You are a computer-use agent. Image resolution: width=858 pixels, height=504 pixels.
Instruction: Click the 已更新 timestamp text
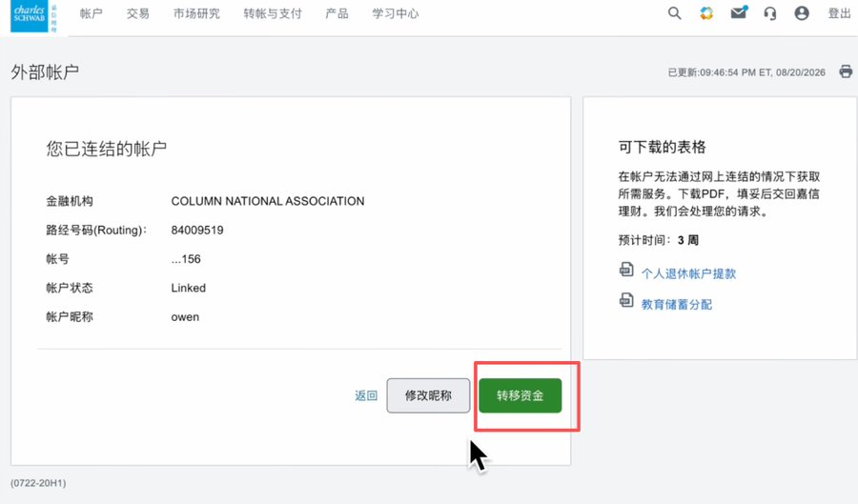point(746,72)
